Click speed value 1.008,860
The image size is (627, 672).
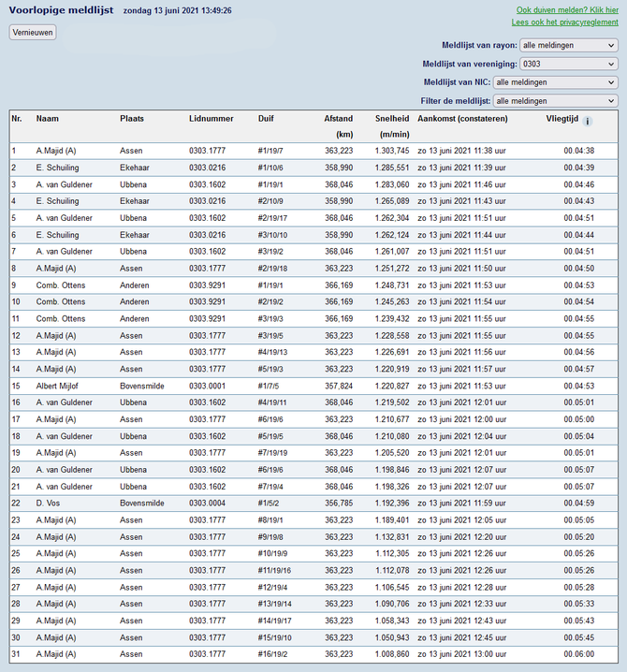tap(392, 654)
